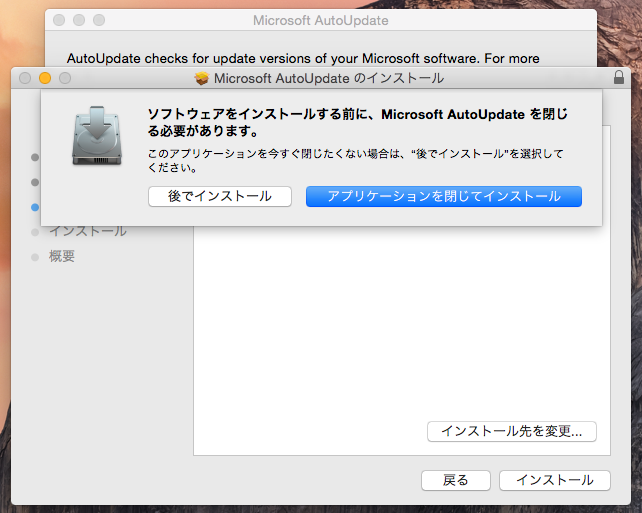Click アプリケーションを閉じてインストール button

(x=444, y=197)
